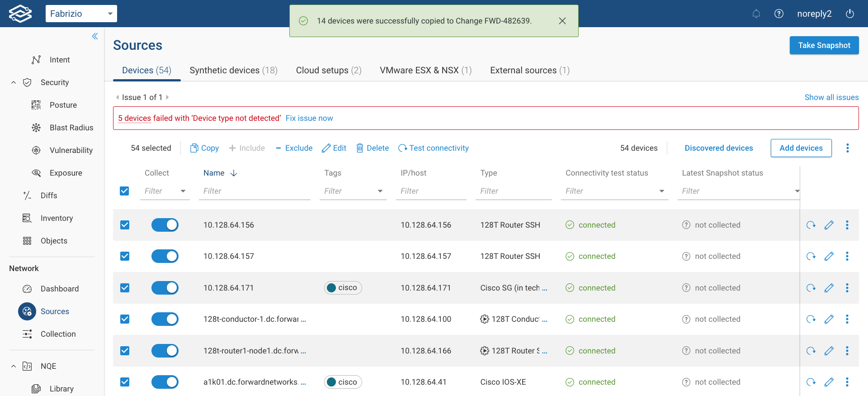Toggle off collection for 10.128.64.156
Screen dimensions: 868x396
pyautogui.click(x=165, y=225)
